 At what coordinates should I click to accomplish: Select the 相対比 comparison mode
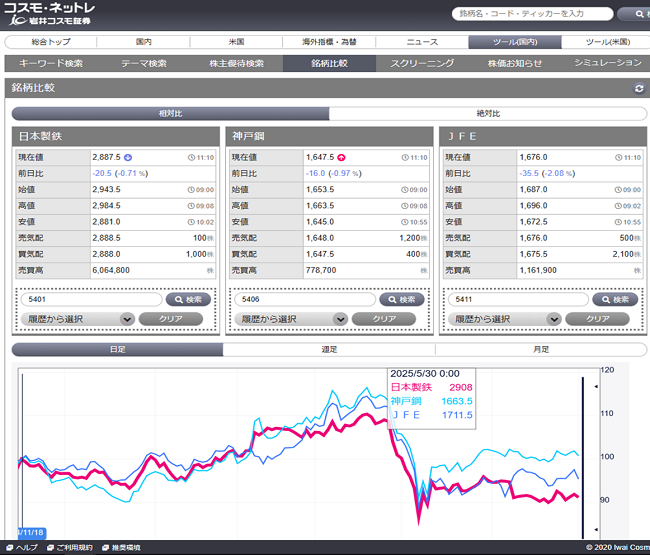tap(170, 114)
